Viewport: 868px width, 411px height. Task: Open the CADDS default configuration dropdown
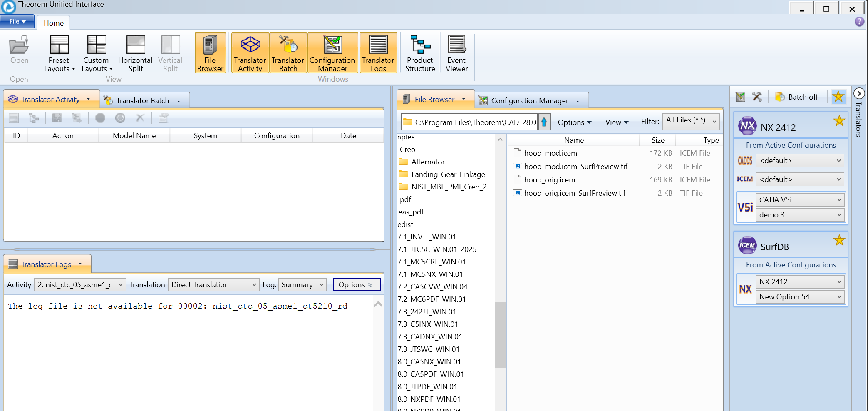(800, 161)
